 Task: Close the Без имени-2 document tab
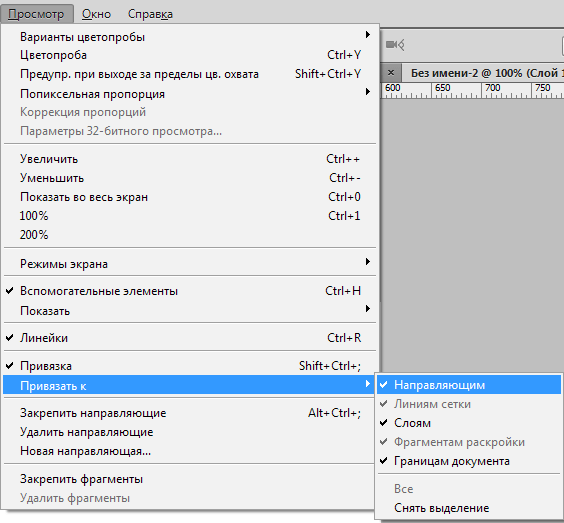(391, 73)
